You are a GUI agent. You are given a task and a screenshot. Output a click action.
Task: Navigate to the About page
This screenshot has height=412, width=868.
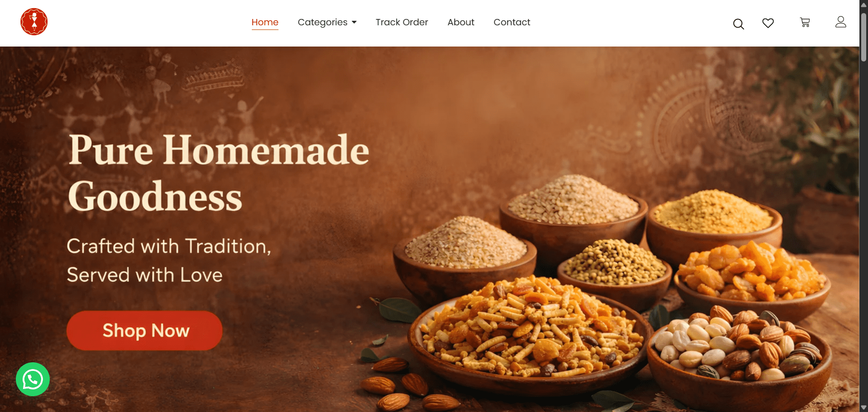click(461, 22)
